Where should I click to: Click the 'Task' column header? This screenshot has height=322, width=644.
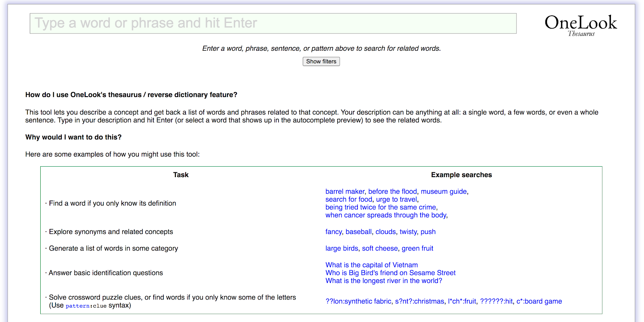pos(181,175)
